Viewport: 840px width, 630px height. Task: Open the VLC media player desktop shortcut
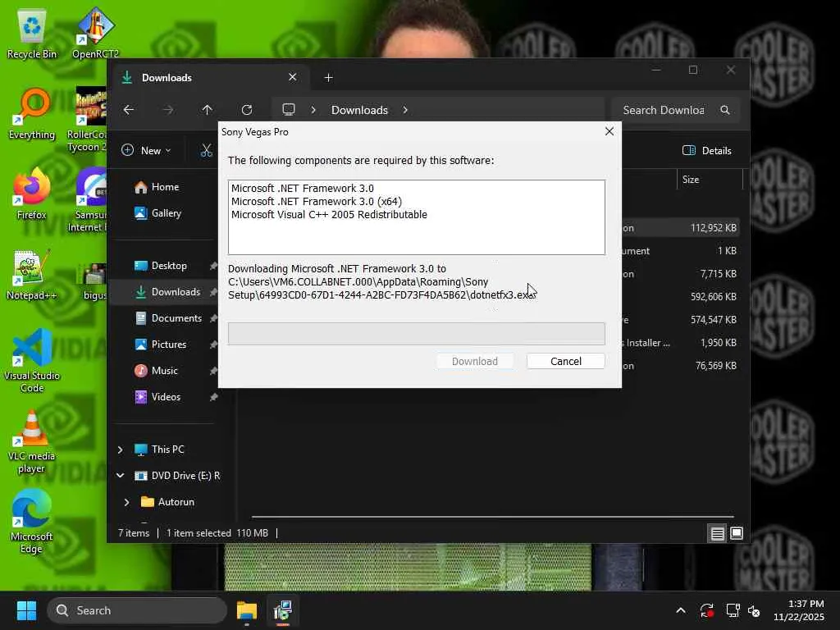pyautogui.click(x=32, y=441)
